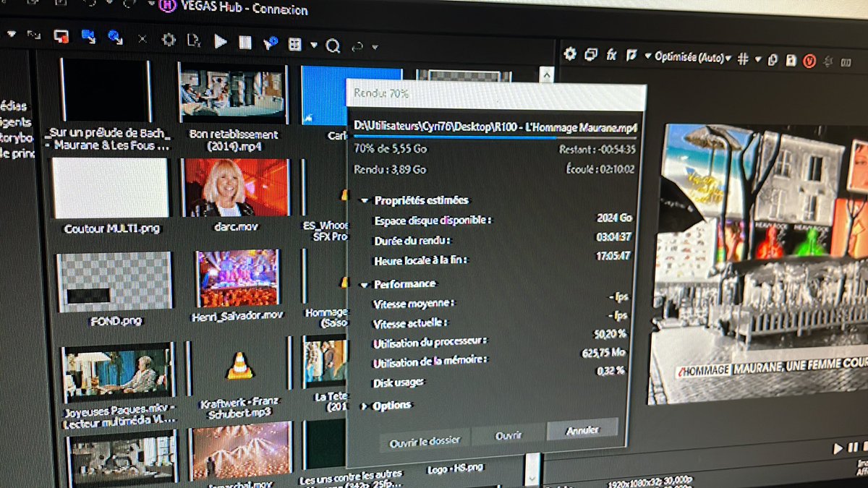The width and height of the screenshot is (868, 488).
Task: Select the Sur un prélude de Bach thumbnail
Action: point(106,91)
